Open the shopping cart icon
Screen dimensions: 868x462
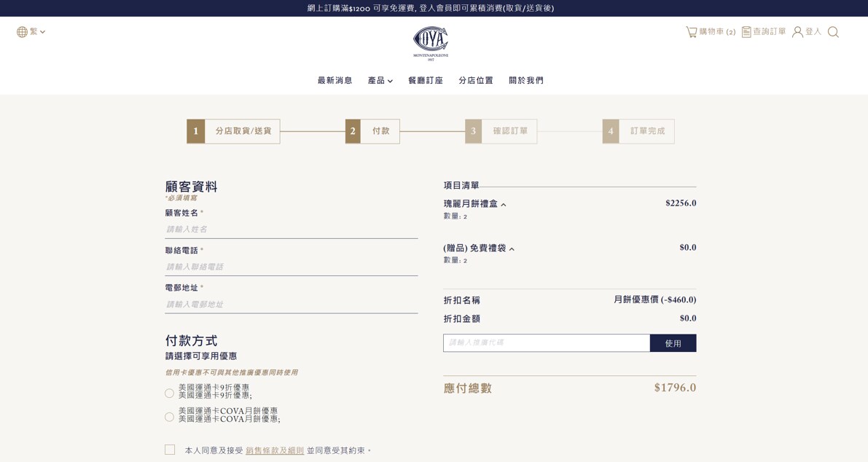click(692, 32)
